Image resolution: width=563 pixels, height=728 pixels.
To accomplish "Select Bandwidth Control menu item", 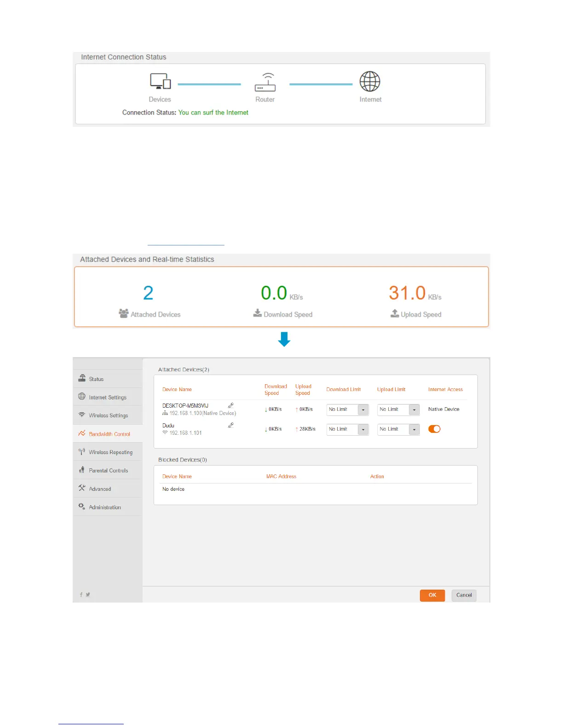I will click(x=108, y=434).
